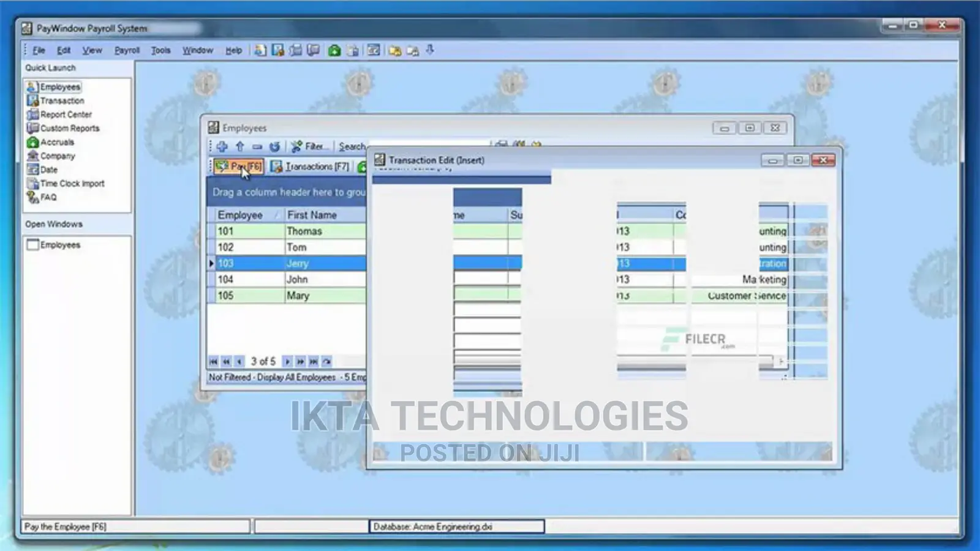Open the Tools menu
The image size is (980, 551).
(x=160, y=50)
